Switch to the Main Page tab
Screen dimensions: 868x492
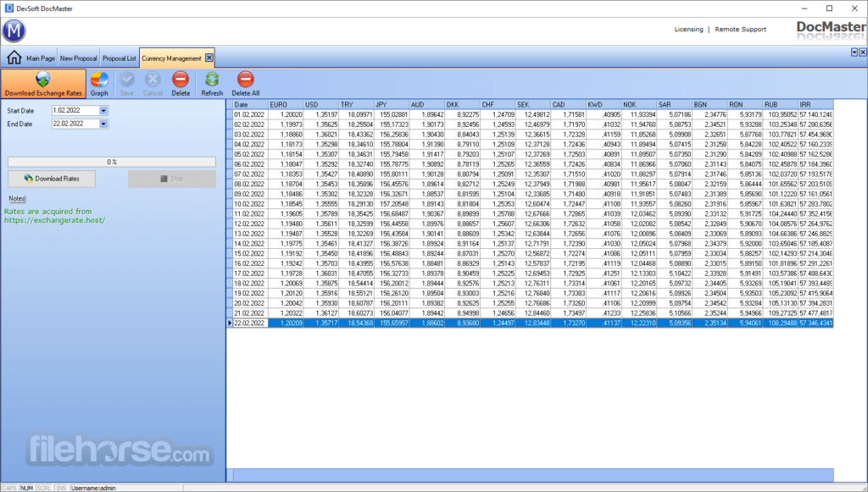pos(41,58)
